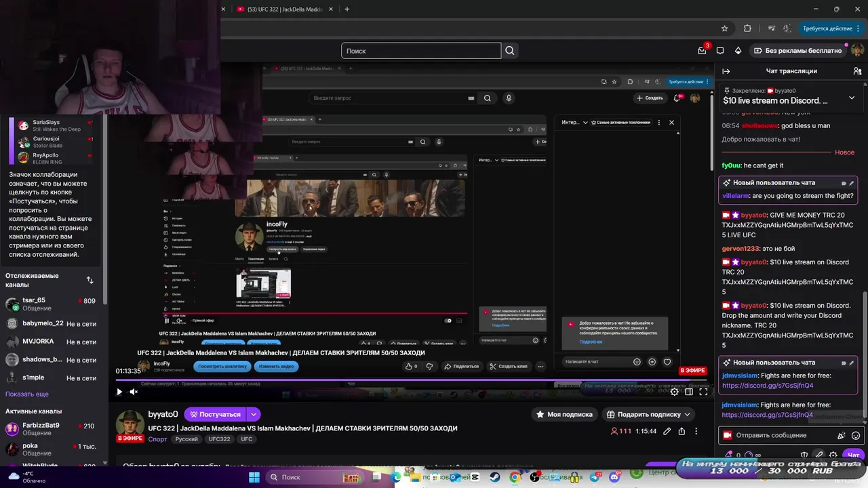Viewport: 868px width, 488px height.
Task: Select the Русский tag
Action: click(x=186, y=439)
